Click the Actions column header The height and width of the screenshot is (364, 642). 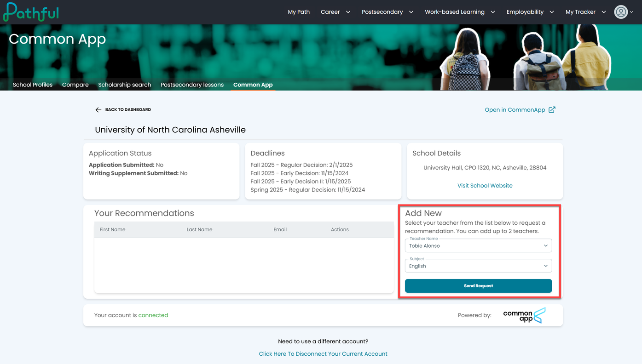340,229
